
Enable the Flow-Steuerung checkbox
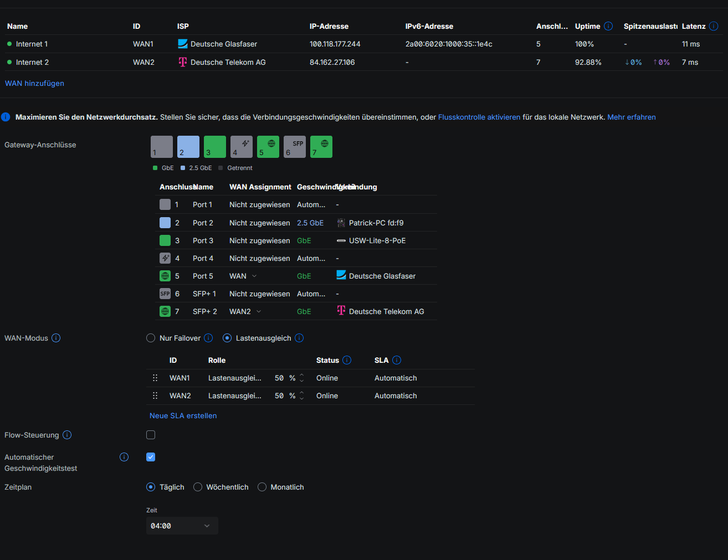pyautogui.click(x=150, y=435)
